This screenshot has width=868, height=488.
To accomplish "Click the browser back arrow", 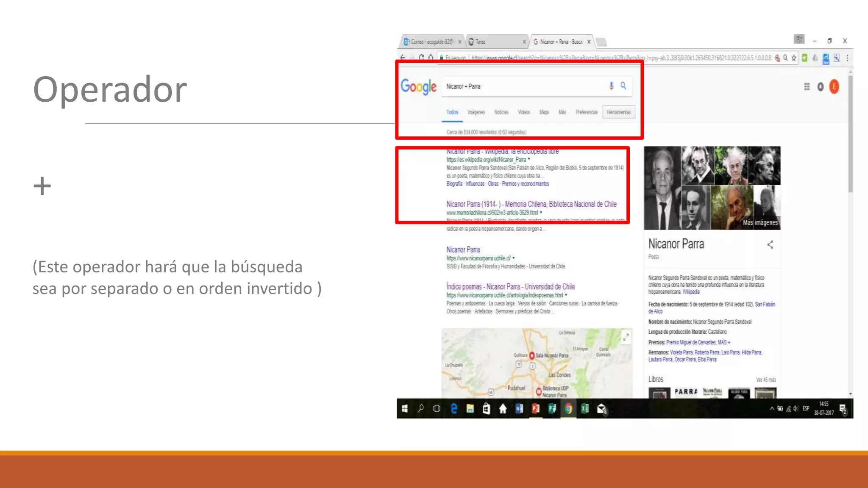I will pos(403,58).
